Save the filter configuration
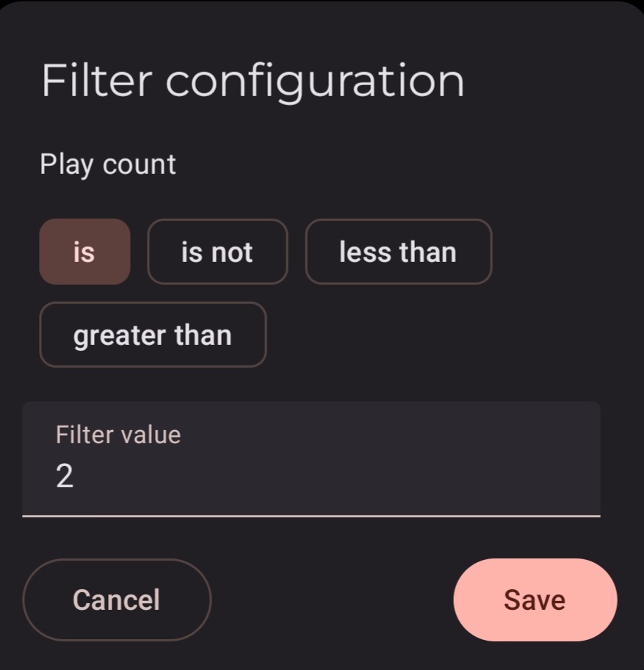This screenshot has height=670, width=644. (535, 600)
